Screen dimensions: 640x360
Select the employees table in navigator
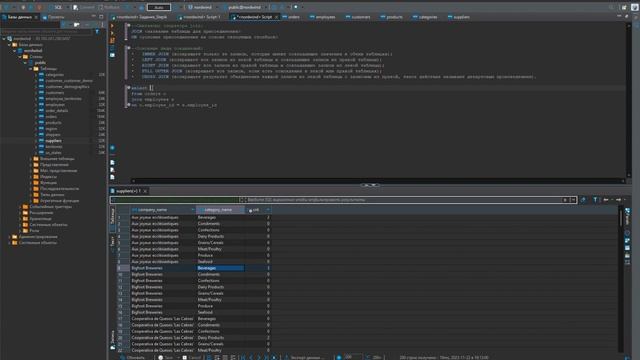(54, 104)
